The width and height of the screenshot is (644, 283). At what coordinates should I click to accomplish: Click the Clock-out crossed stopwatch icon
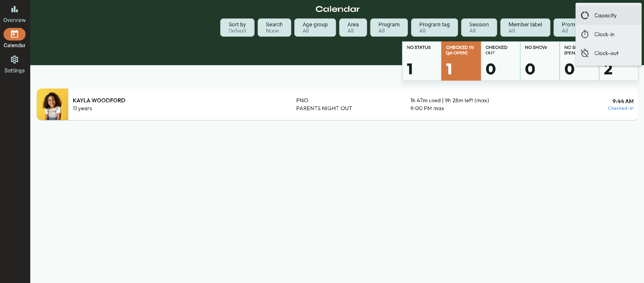[x=585, y=53]
